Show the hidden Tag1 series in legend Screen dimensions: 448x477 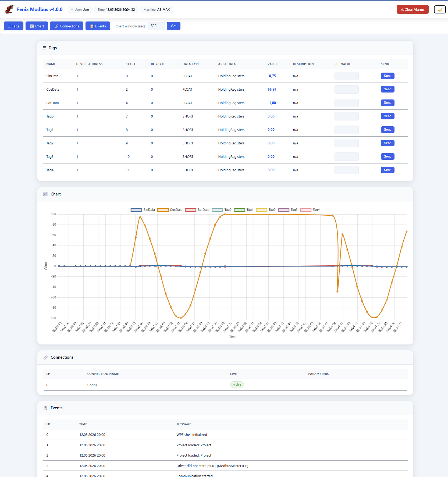pos(244,210)
